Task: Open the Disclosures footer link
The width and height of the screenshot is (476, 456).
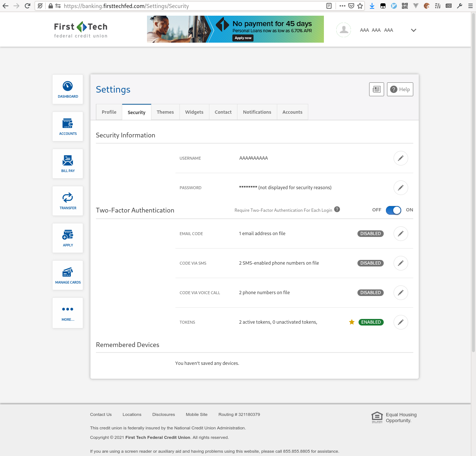Action: pyautogui.click(x=164, y=414)
